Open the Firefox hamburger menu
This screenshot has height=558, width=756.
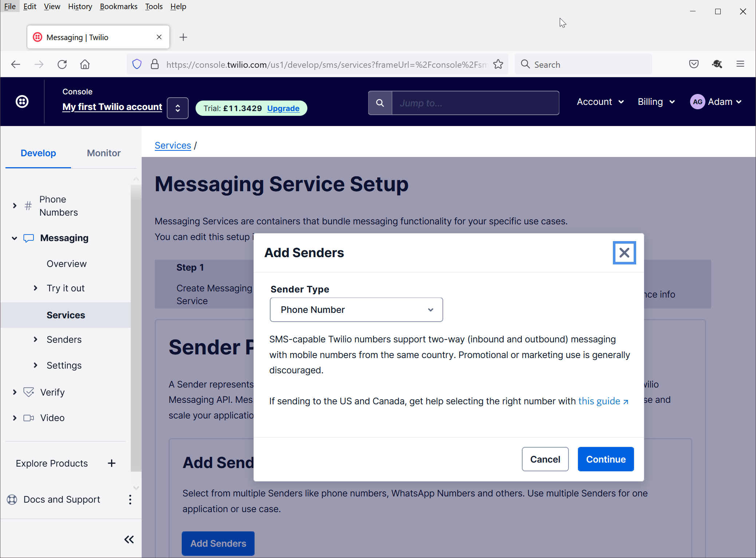coord(740,64)
